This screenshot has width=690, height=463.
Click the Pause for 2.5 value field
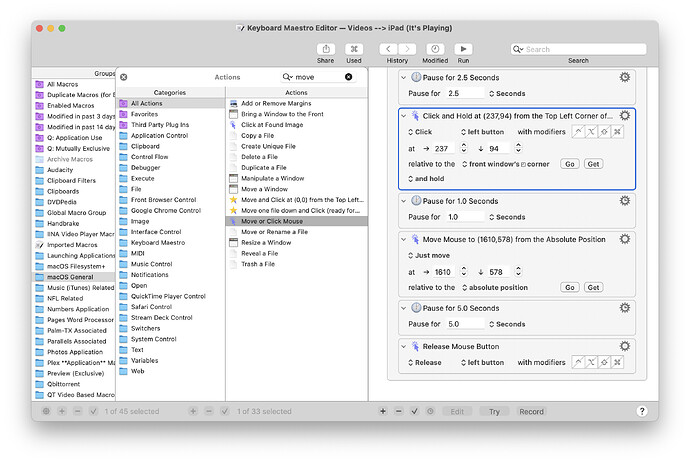click(x=465, y=93)
